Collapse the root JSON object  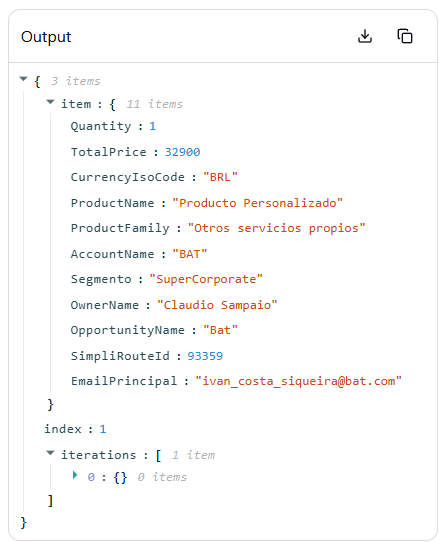pyautogui.click(x=23, y=79)
